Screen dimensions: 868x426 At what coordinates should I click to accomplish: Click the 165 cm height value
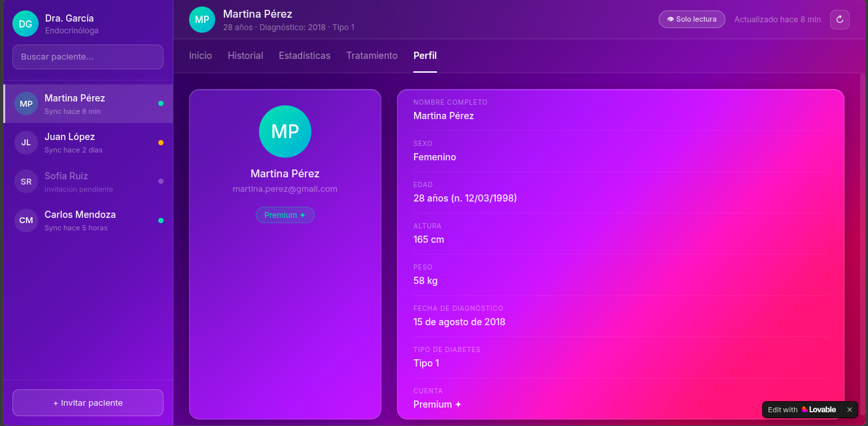[429, 240]
